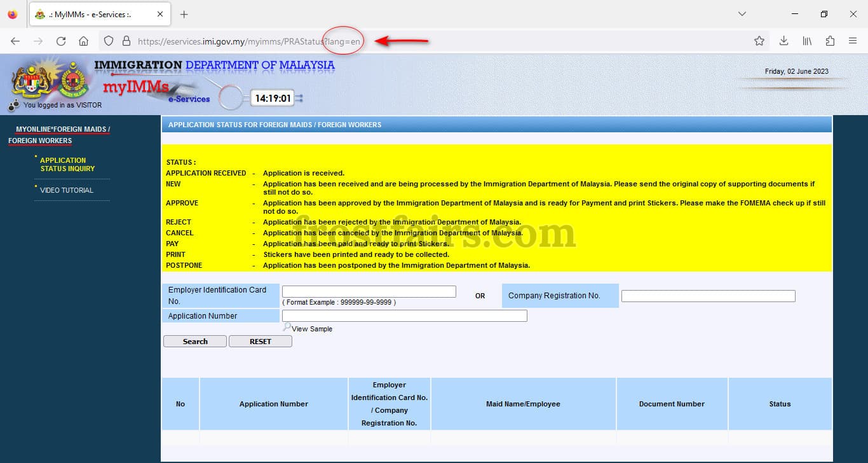Screen dimensions: 868x463
Task: Open the browser home page
Action: point(83,41)
